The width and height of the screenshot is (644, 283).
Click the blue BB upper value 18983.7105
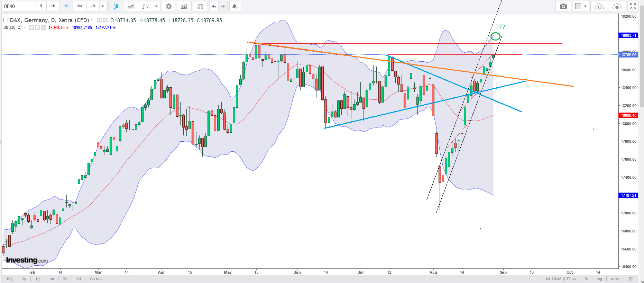pos(82,28)
